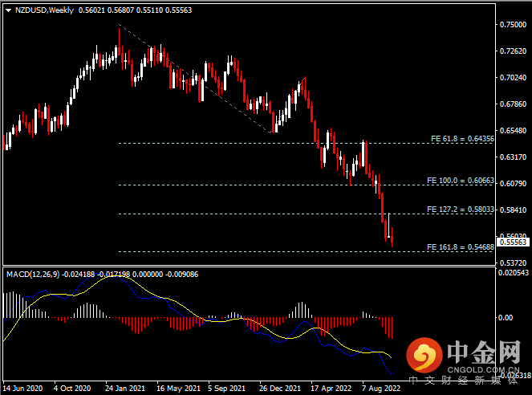Click the 26 Dec 2021 date label
This screenshot has height=395, width=532.
[280, 389]
